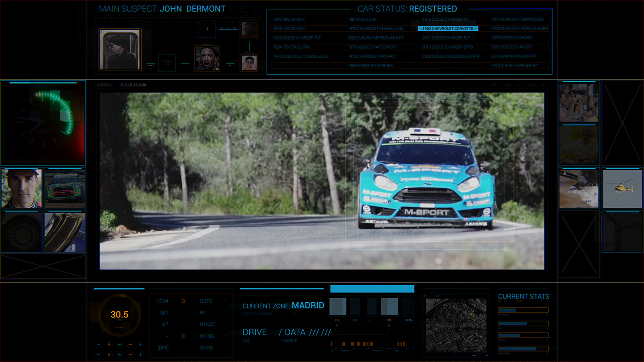Toggle the [ON] drive status
Image resolution: width=644 pixels, height=362 pixels.
click(246, 340)
